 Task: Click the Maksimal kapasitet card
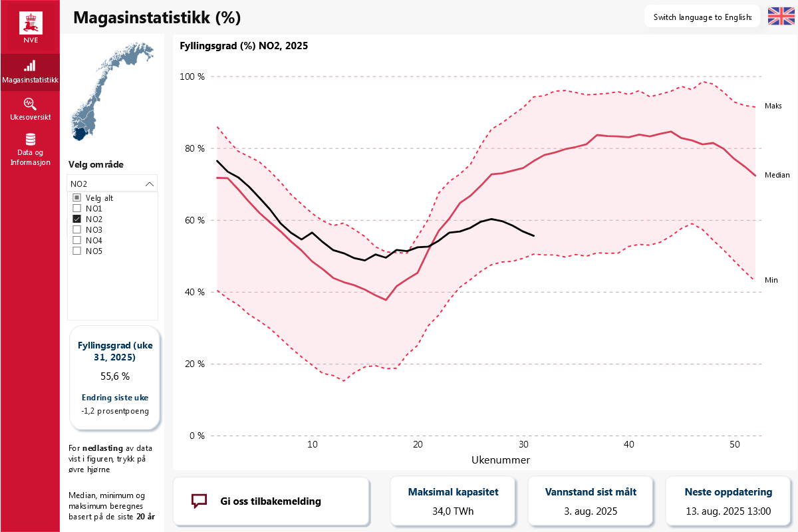point(453,501)
